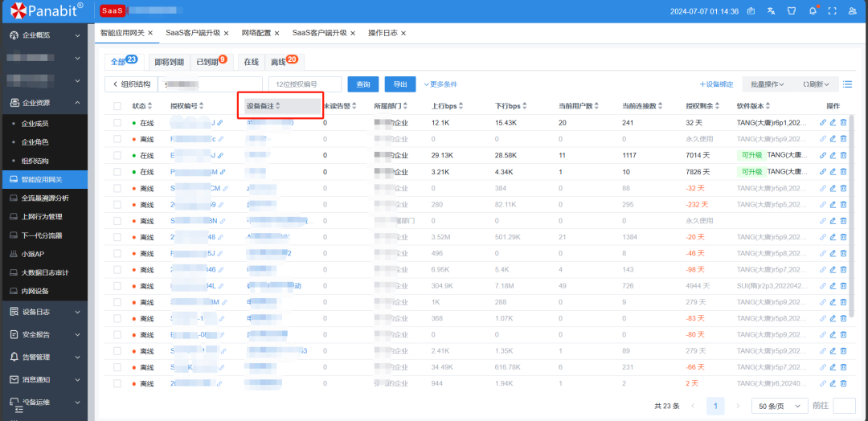The height and width of the screenshot is (421, 868).
Task: Tick checkbox of the 29.13K upstream row
Action: pyautogui.click(x=117, y=155)
